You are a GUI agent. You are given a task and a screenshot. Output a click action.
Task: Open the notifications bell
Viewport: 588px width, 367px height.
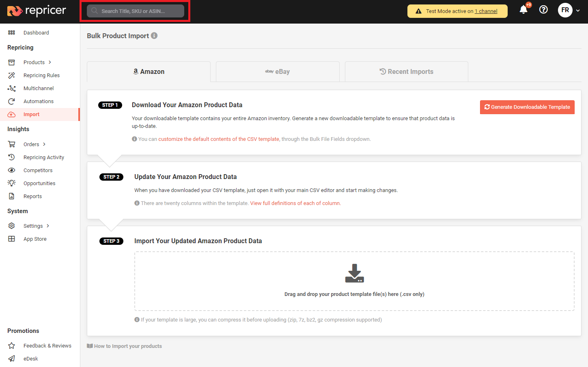pyautogui.click(x=523, y=10)
